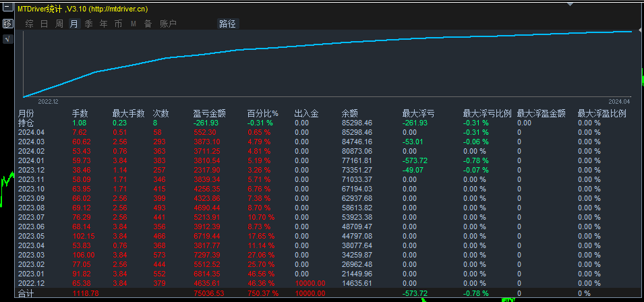This screenshot has height=302, width=644.
Task: Click profit value 552.30 for 2024.04
Action: click(x=204, y=132)
